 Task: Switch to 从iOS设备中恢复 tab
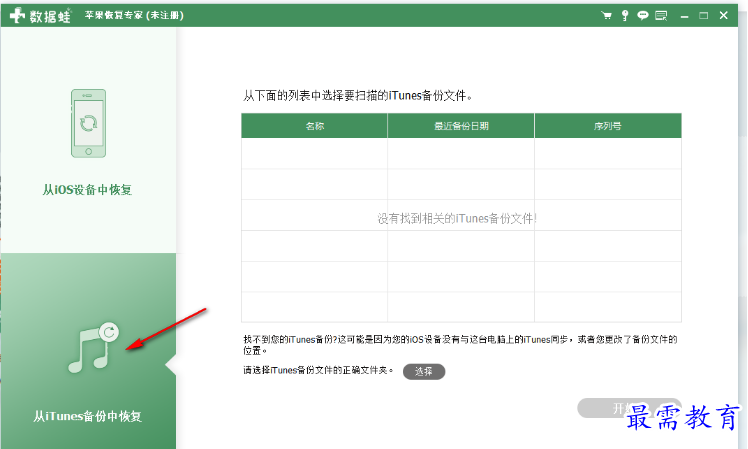pyautogui.click(x=88, y=140)
